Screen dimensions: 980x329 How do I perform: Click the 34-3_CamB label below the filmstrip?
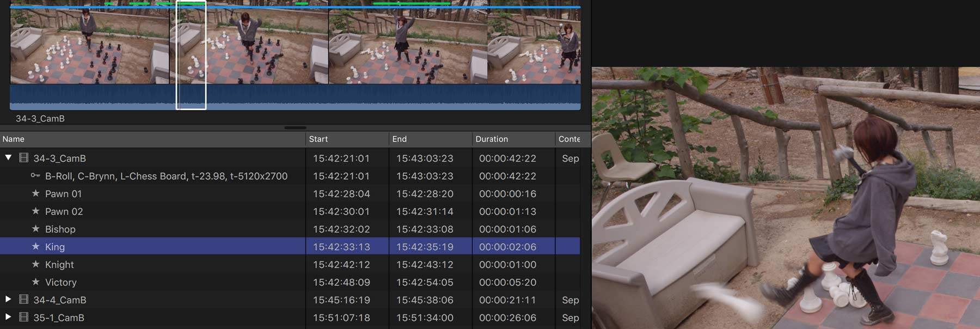[40, 118]
